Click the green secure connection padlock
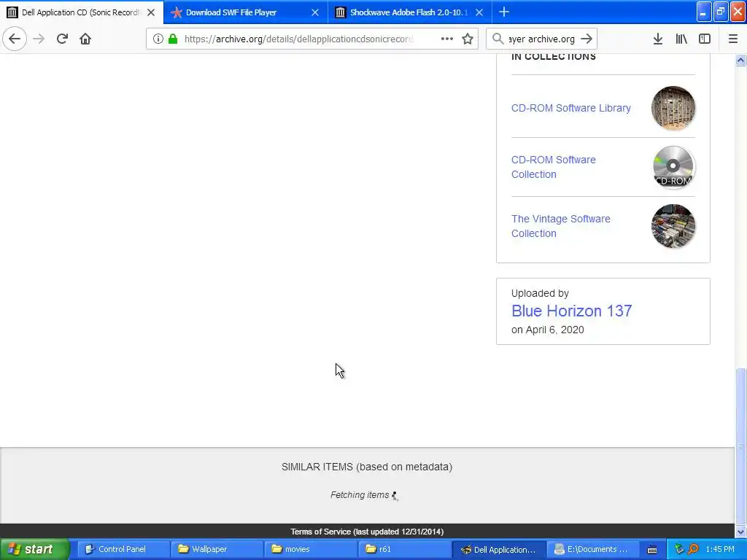747x560 pixels. click(173, 39)
